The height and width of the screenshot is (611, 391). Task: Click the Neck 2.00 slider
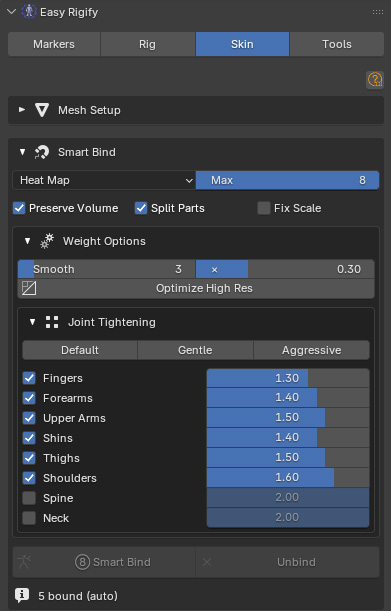point(288,517)
